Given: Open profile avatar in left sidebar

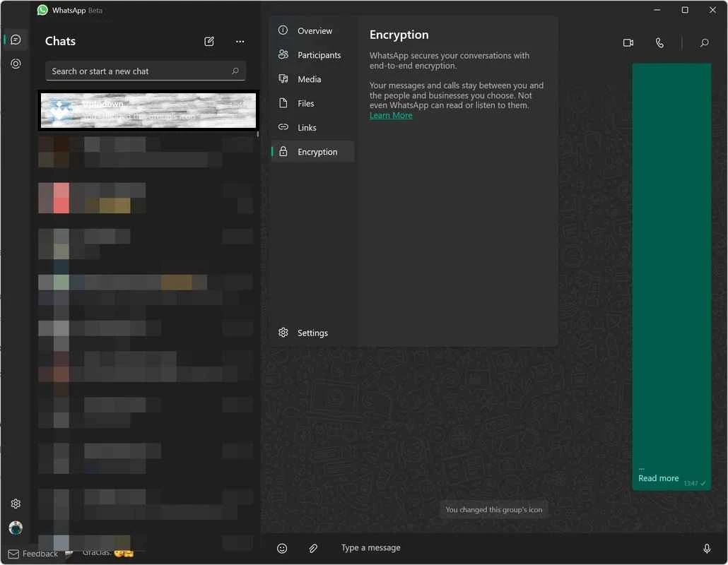Looking at the screenshot, I should 16,528.
